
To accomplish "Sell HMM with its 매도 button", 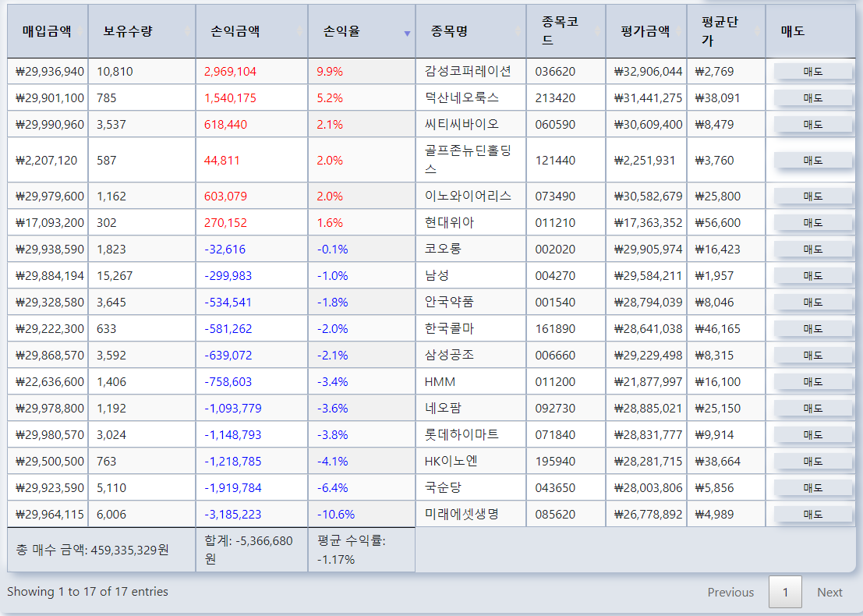I will point(813,381).
